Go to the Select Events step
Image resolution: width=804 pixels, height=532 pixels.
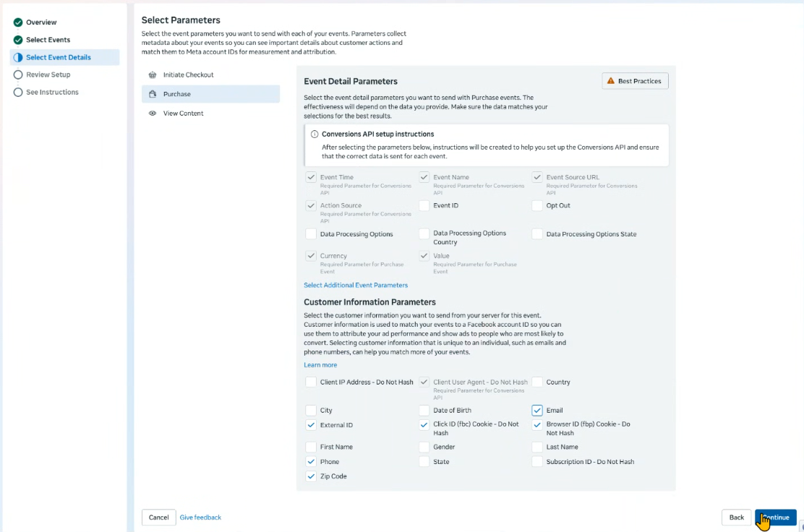coord(48,40)
